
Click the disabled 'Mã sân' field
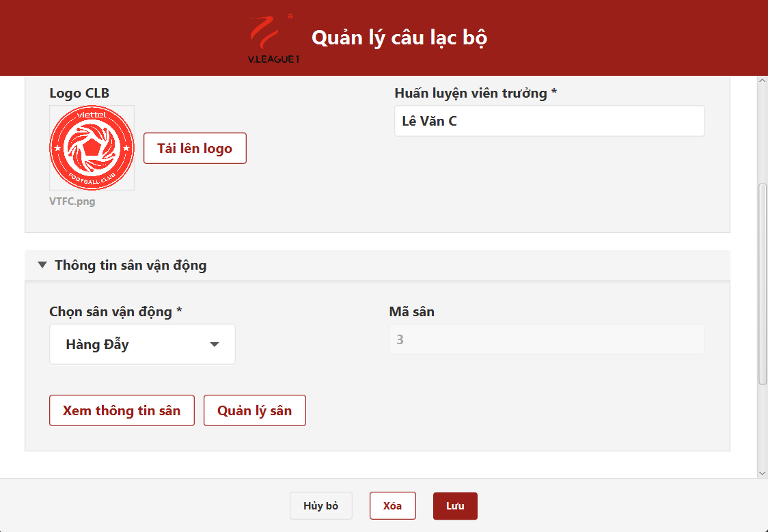pyautogui.click(x=547, y=339)
